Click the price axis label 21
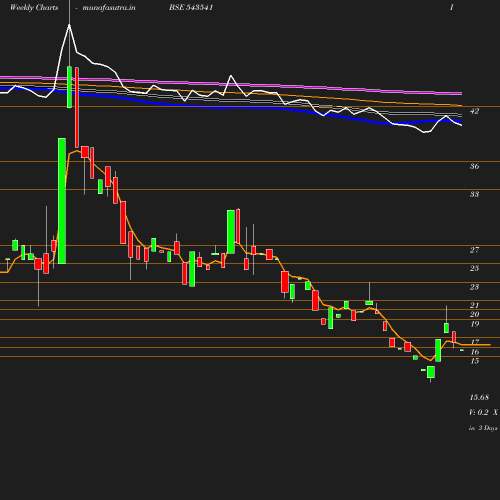Screen dimensions: 500x500 [474, 305]
